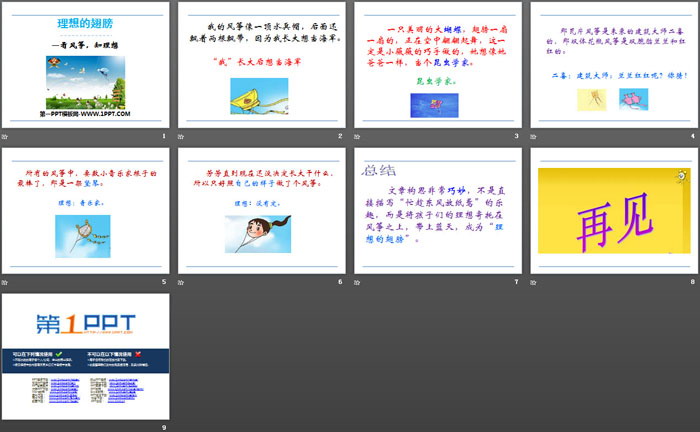Click the animation star icon under slide 6
Viewport: 700px width, 432px height.
[182, 282]
